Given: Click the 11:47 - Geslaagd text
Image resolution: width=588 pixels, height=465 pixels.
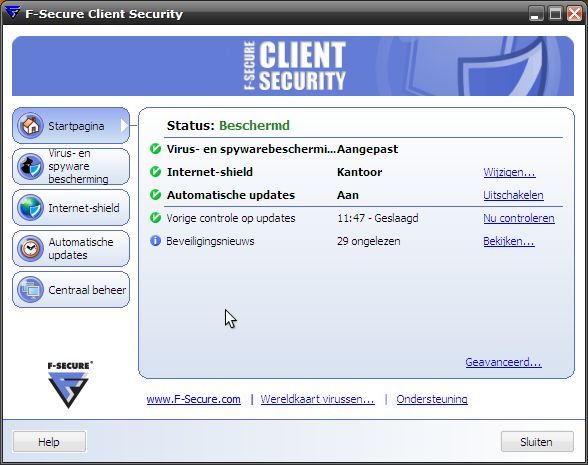Looking at the screenshot, I should point(378,218).
